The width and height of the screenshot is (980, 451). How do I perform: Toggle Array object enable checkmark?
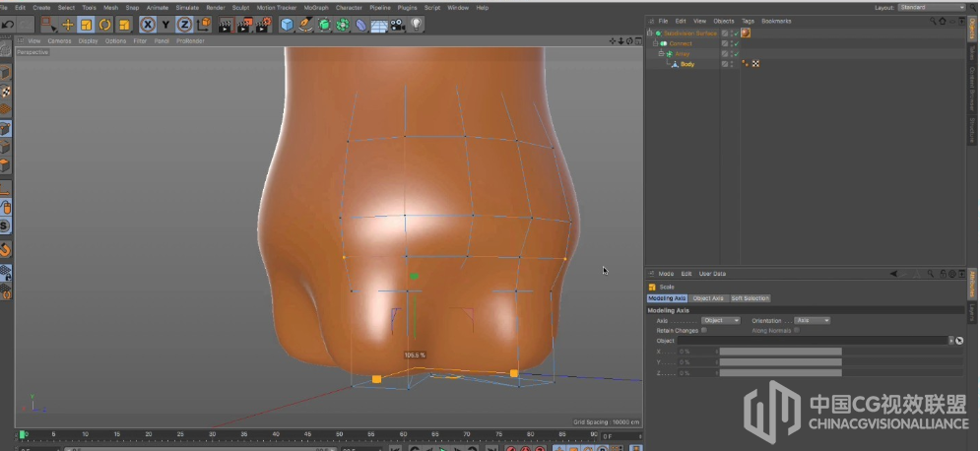click(x=737, y=54)
